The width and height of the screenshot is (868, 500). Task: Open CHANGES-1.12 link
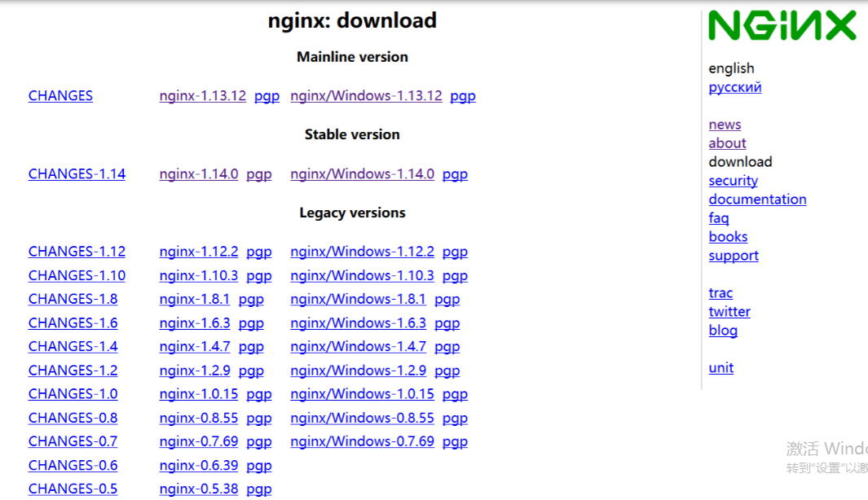pyautogui.click(x=77, y=251)
